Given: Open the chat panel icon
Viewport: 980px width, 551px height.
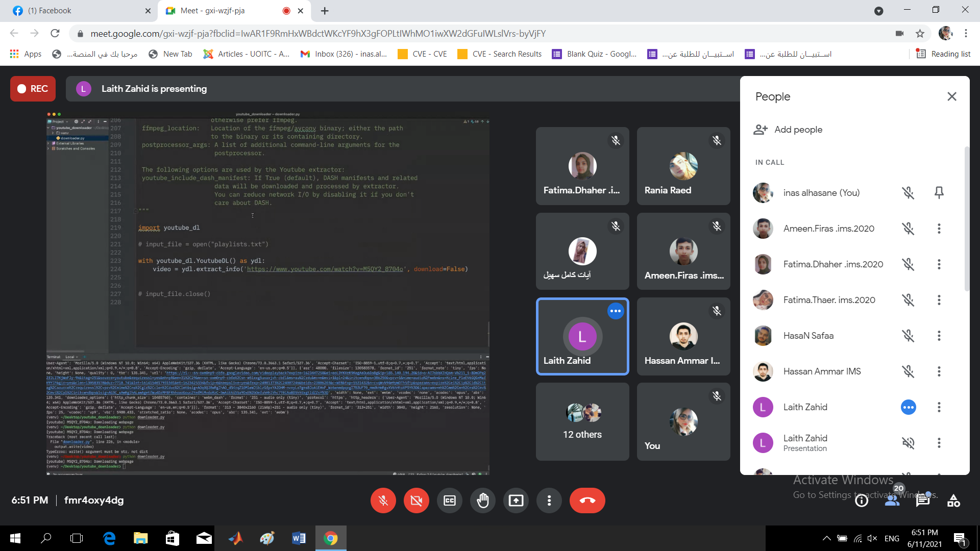Looking at the screenshot, I should (922, 500).
